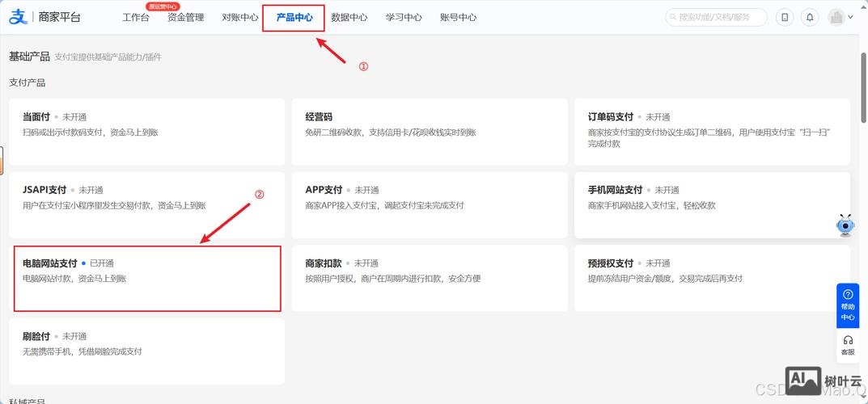Click the page vertical scrollbar thumb
This screenshot has height=404, width=868.
coord(864,87)
